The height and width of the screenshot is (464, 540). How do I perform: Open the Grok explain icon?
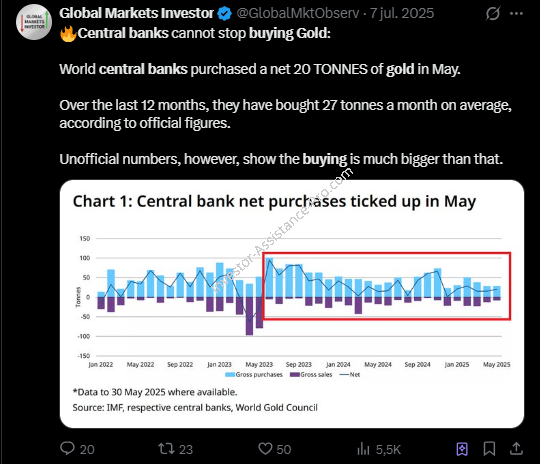(492, 13)
